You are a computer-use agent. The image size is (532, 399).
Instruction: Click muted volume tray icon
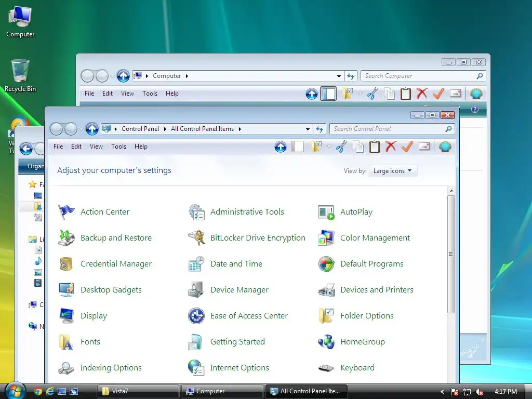(x=480, y=392)
